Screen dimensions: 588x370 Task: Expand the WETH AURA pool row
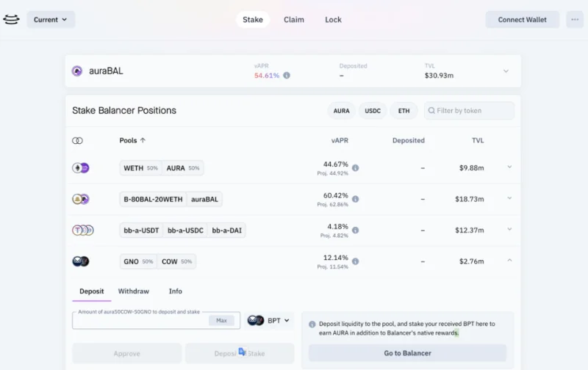[x=509, y=167]
